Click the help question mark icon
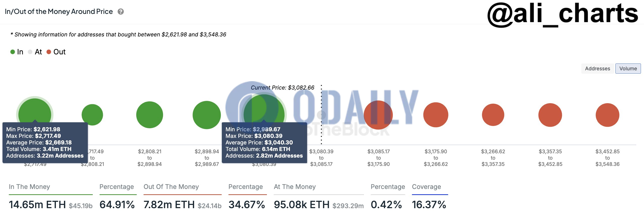 tap(121, 12)
